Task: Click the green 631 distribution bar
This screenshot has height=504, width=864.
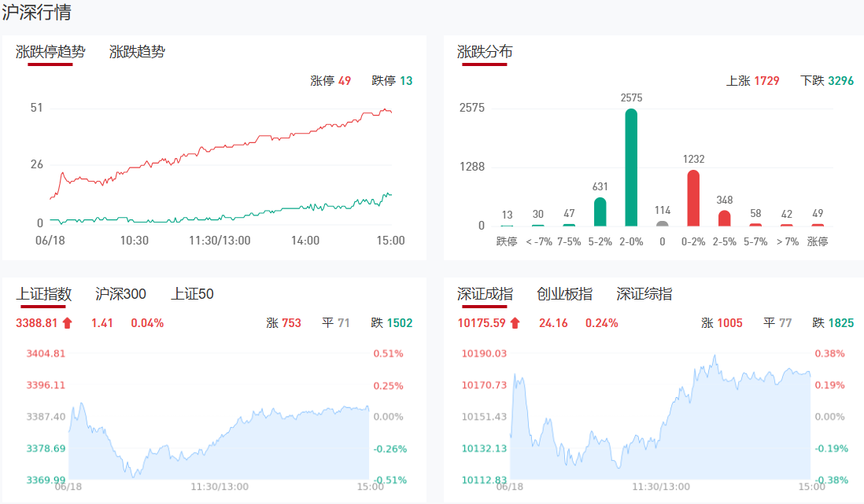Action: click(x=600, y=212)
